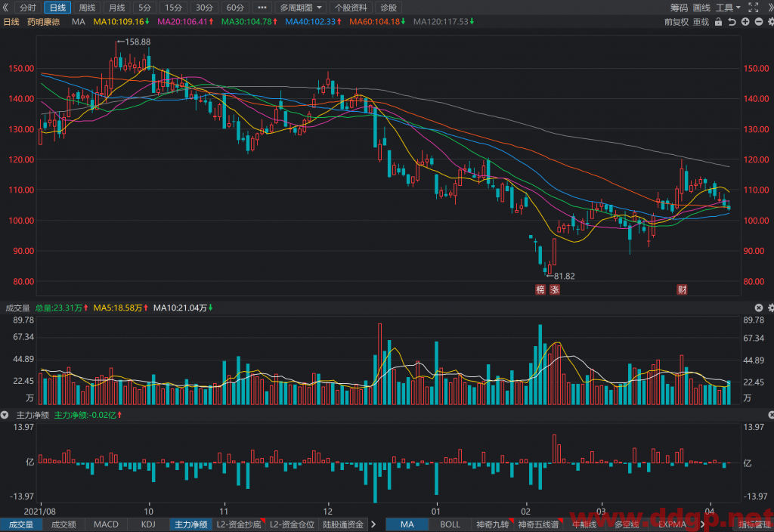
Task: Select the 15分 period
Action: click(x=173, y=8)
